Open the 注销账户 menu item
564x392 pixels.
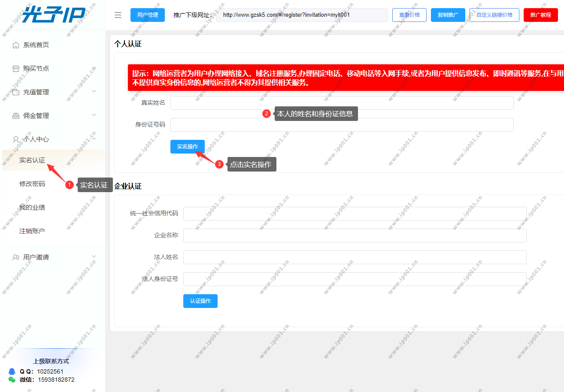(32, 231)
